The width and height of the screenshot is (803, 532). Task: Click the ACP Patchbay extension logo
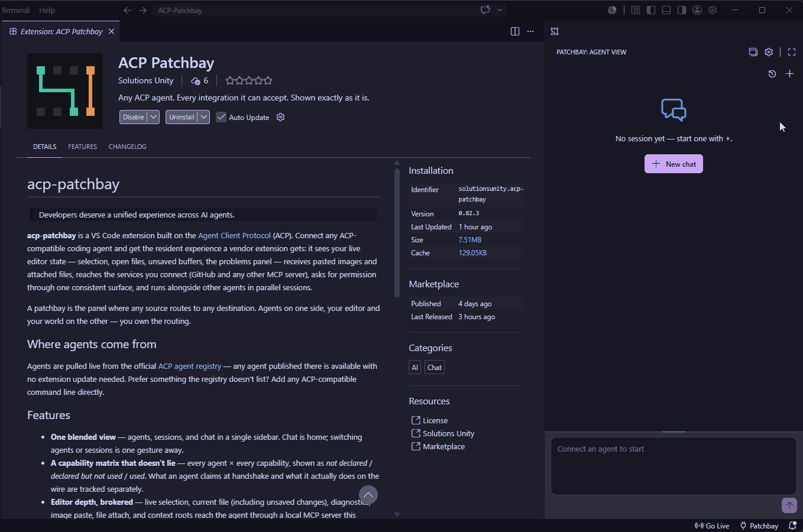[x=65, y=91]
